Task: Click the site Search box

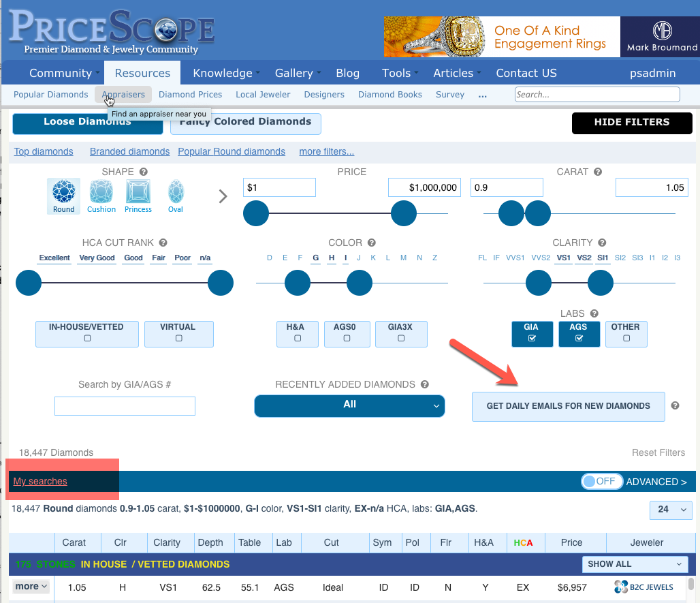Action: [597, 94]
